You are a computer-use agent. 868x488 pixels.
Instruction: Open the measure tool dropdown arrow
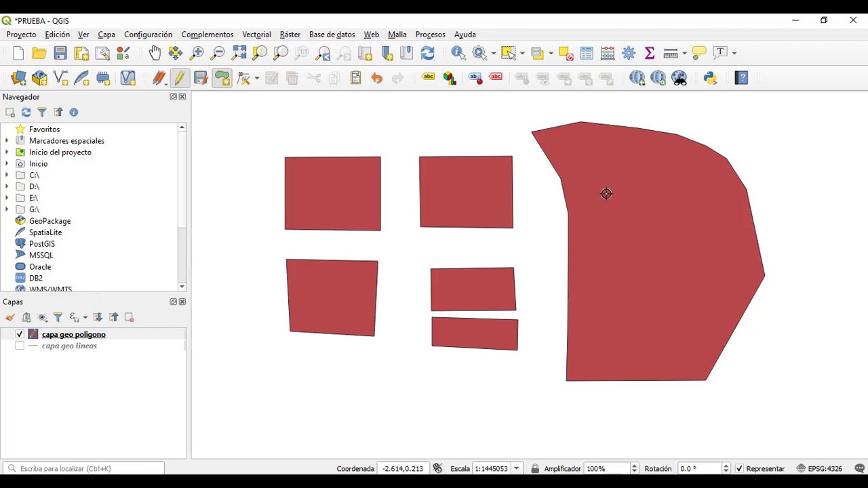pos(684,53)
